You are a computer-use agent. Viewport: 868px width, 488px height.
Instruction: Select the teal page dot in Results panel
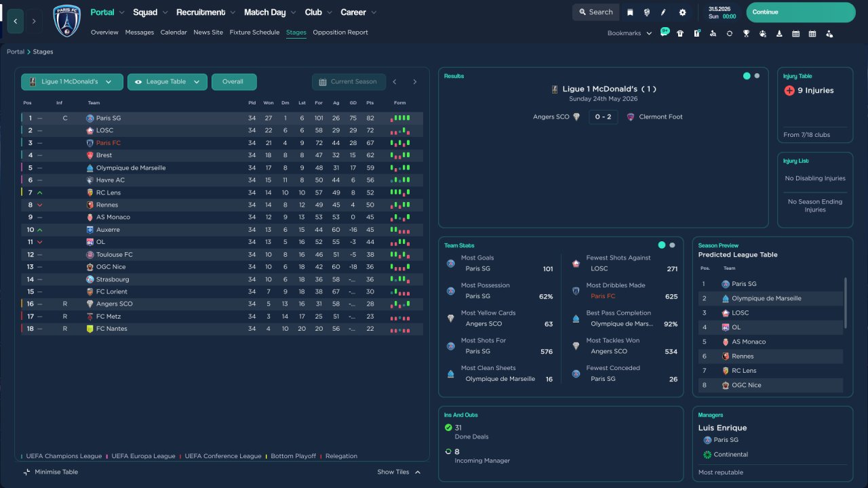(x=747, y=76)
